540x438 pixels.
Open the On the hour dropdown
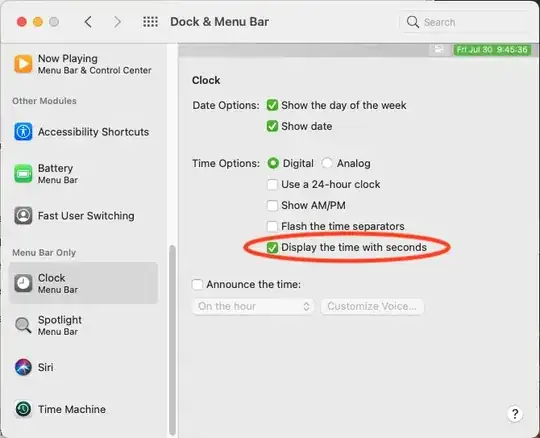coord(253,306)
